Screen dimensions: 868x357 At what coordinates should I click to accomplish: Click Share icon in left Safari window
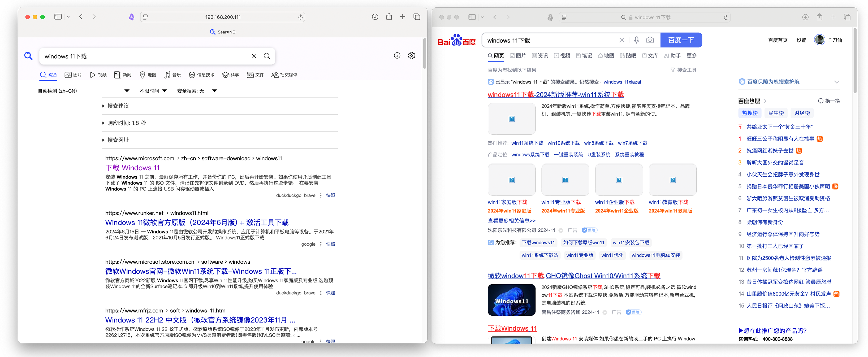[389, 16]
